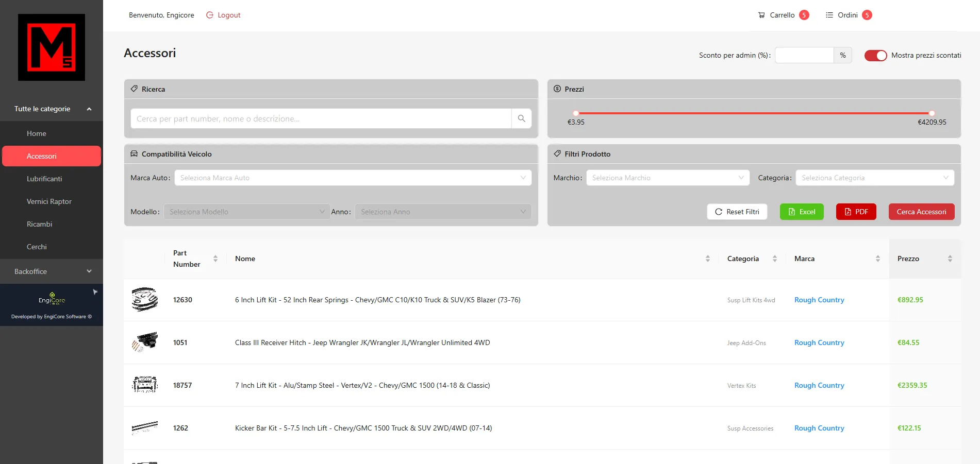The height and width of the screenshot is (464, 980).
Task: Click the Logout icon
Action: click(210, 15)
